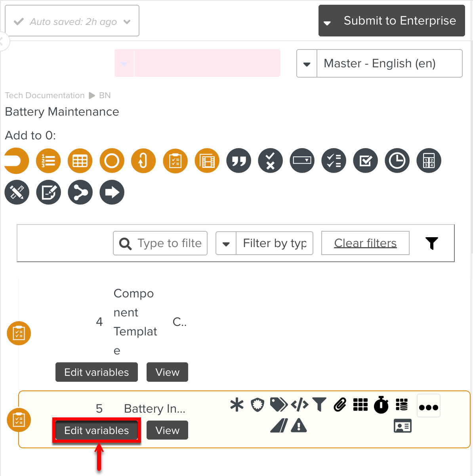This screenshot has width=473, height=476.
Task: Add a quote block element
Action: [x=239, y=161]
